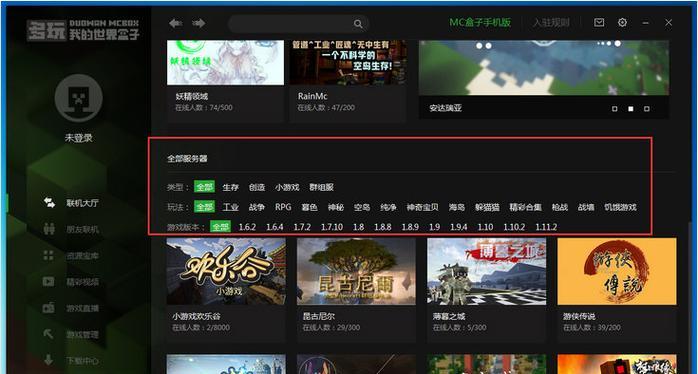Open the mail inbox icon
The height and width of the screenshot is (374, 698).
click(599, 22)
